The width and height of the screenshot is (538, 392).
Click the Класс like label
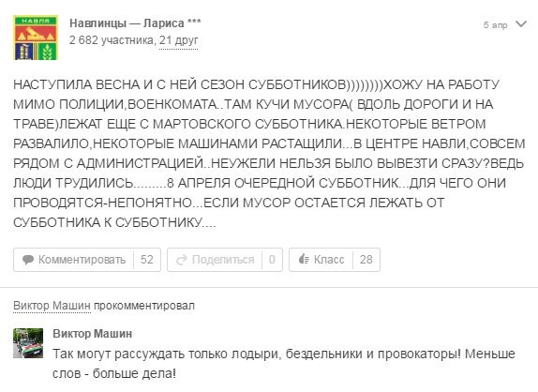[x=329, y=260]
